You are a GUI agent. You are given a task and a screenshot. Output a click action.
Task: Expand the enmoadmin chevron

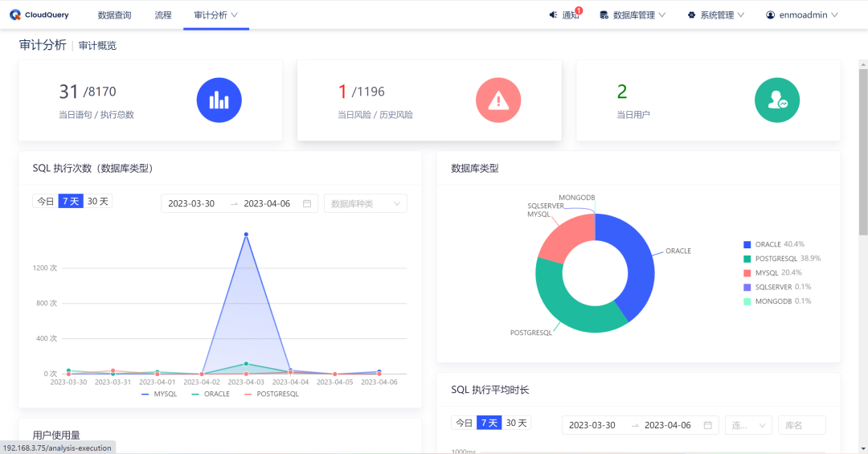coord(835,15)
